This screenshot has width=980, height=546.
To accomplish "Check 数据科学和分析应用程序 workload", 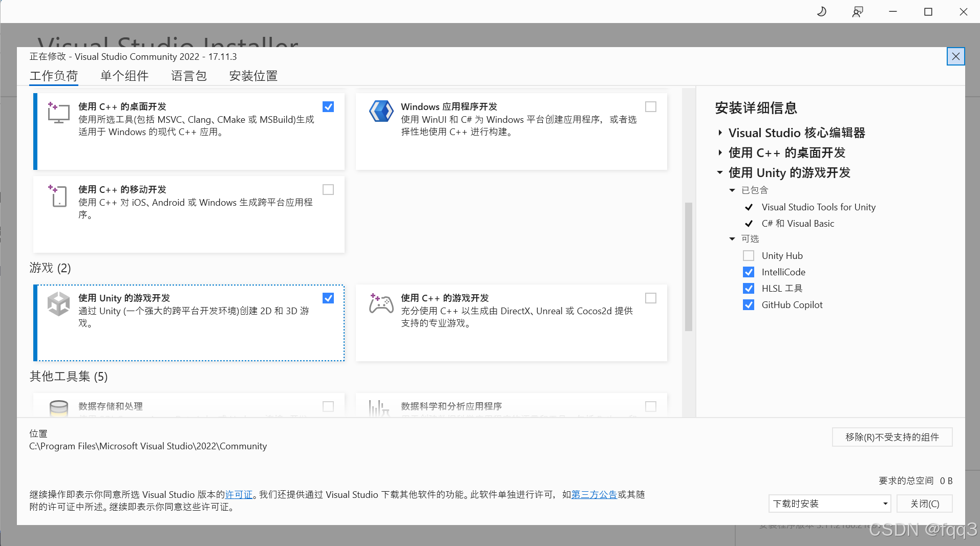I will 651,406.
